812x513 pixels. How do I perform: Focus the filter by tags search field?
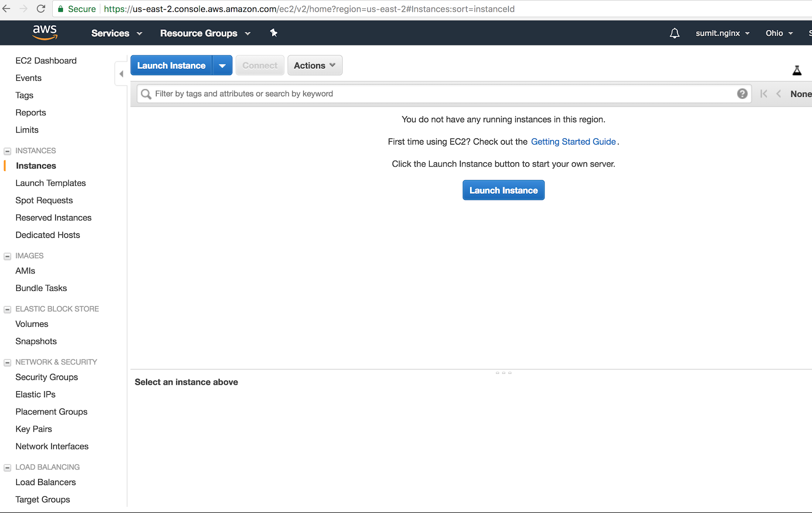click(444, 94)
